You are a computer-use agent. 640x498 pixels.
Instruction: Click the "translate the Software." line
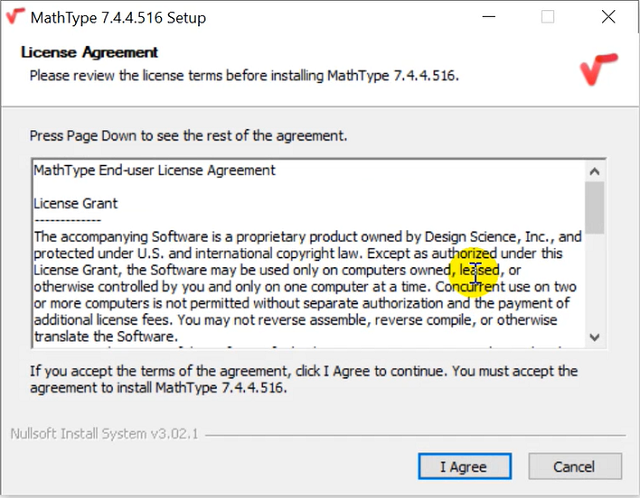(x=106, y=337)
